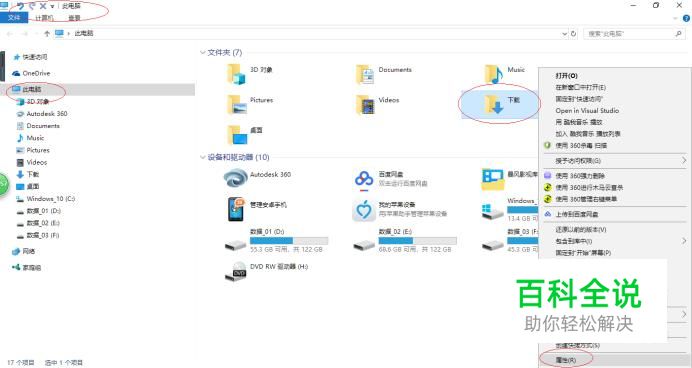Open the Music folder tile
This screenshot has width=692, height=368.
(504, 74)
